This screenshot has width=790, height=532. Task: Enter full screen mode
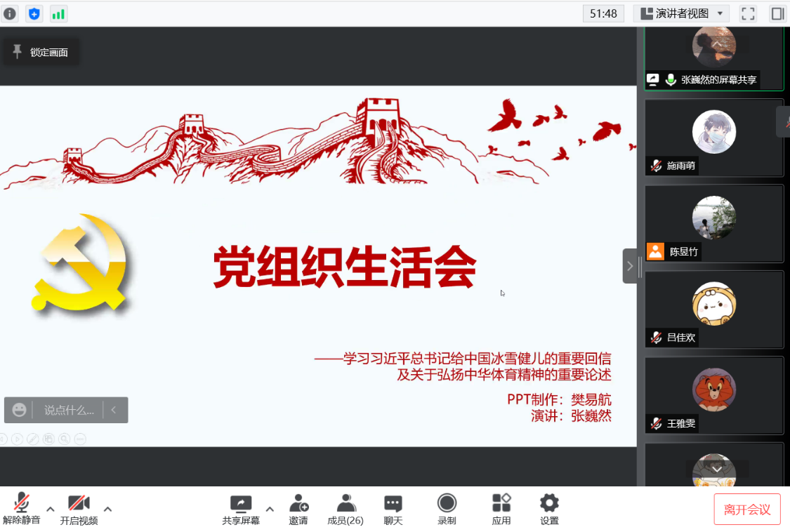click(x=748, y=13)
